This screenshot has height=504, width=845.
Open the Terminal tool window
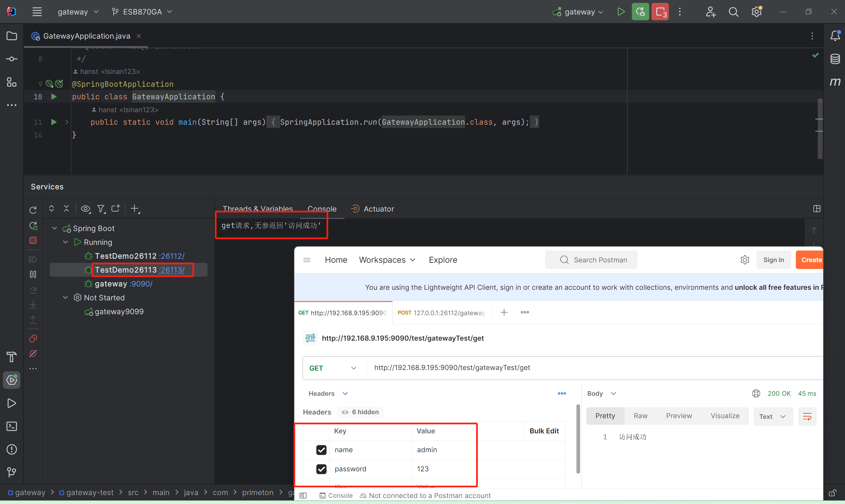pyautogui.click(x=12, y=426)
